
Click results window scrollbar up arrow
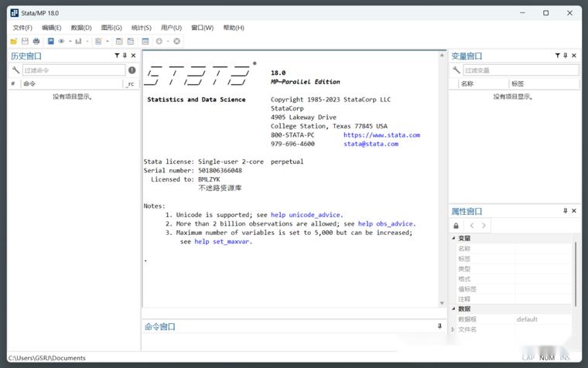[442, 55]
